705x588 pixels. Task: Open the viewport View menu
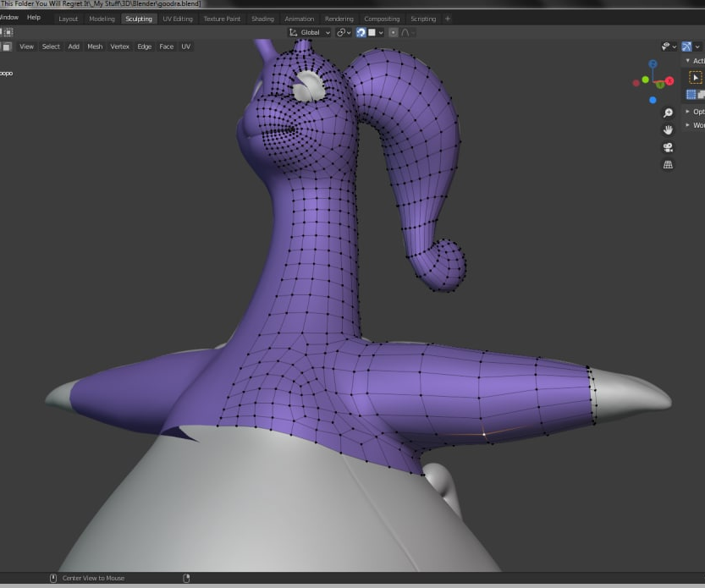coord(26,47)
